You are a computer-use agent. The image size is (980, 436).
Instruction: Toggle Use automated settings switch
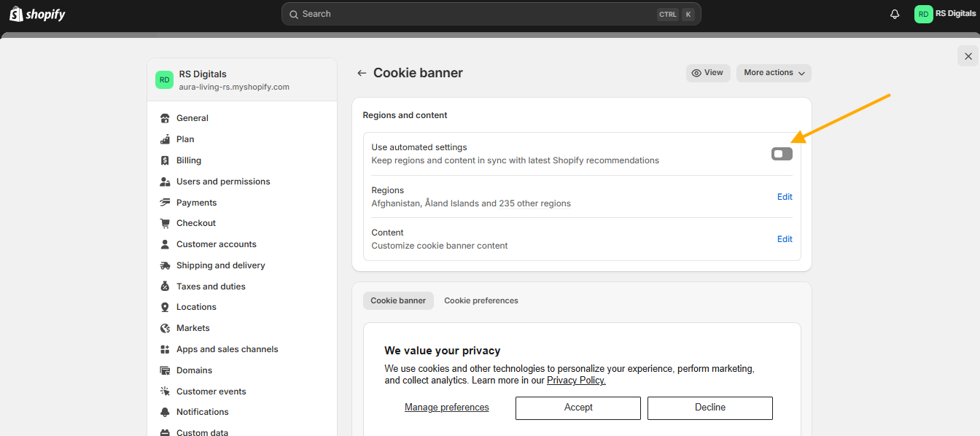(782, 154)
